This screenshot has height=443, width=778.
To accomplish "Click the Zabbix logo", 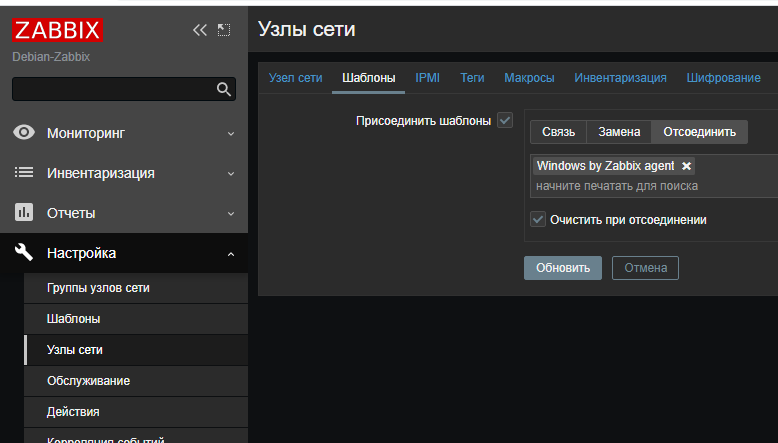I will coord(58,30).
